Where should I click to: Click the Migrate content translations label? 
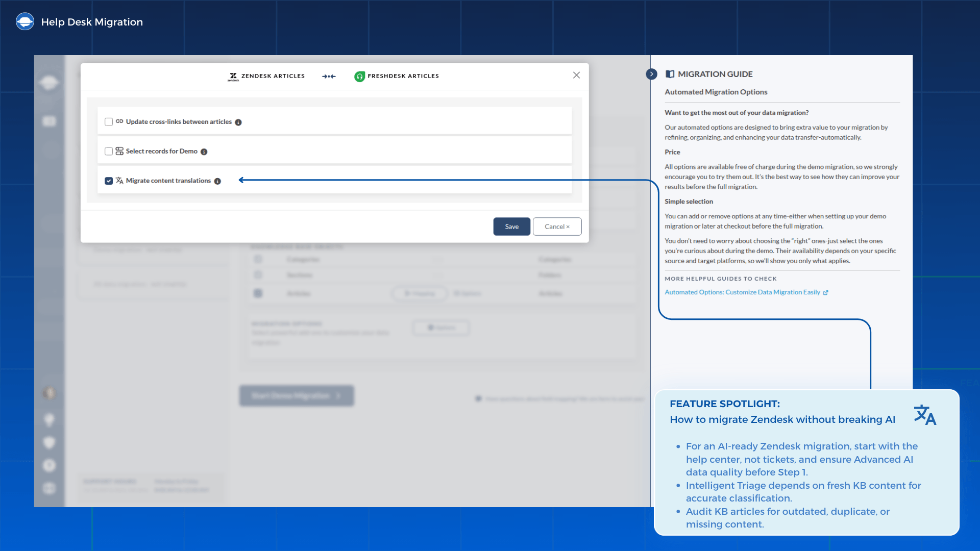pyautogui.click(x=168, y=181)
